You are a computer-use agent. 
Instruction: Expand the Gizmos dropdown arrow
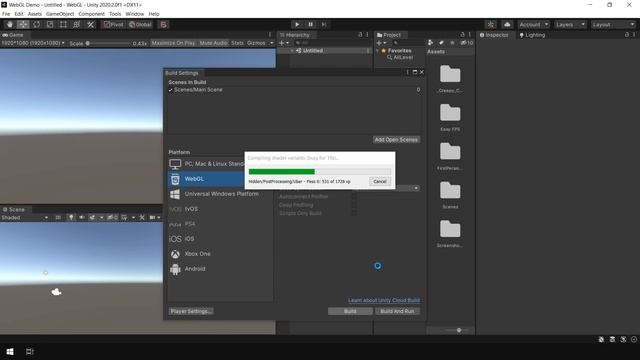point(271,43)
